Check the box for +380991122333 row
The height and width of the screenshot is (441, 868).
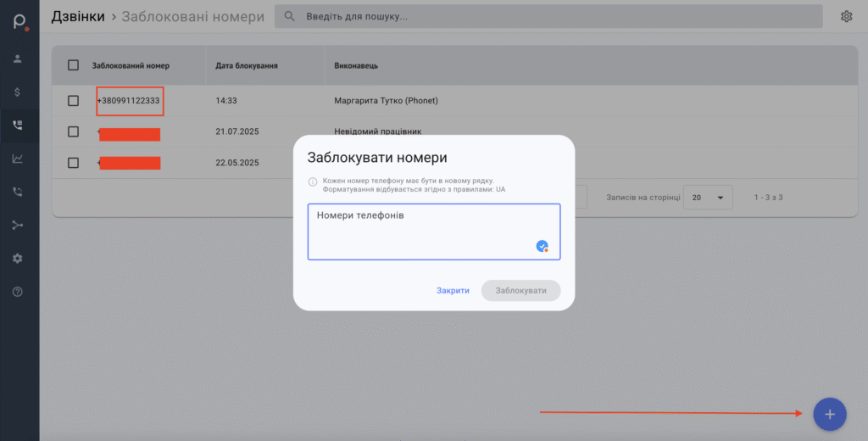(73, 101)
